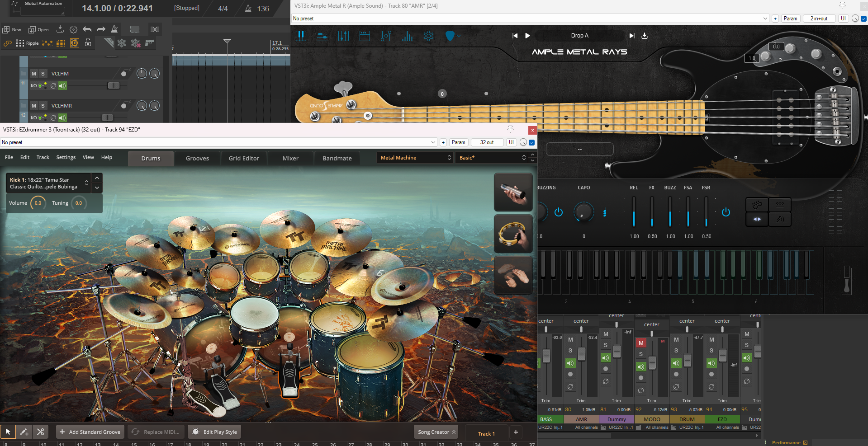Go to next preset after Drop A
Screen dimensions: 868x446
tap(632, 36)
